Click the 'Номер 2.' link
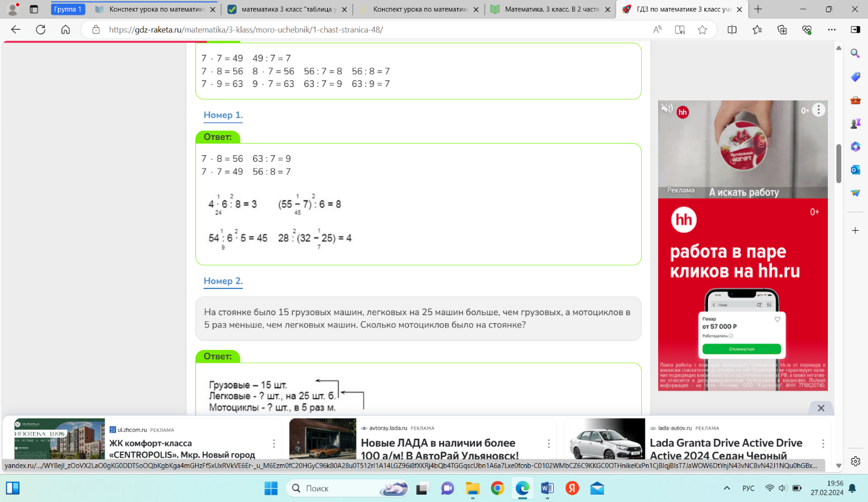Image resolution: width=868 pixels, height=502 pixels. point(223,281)
